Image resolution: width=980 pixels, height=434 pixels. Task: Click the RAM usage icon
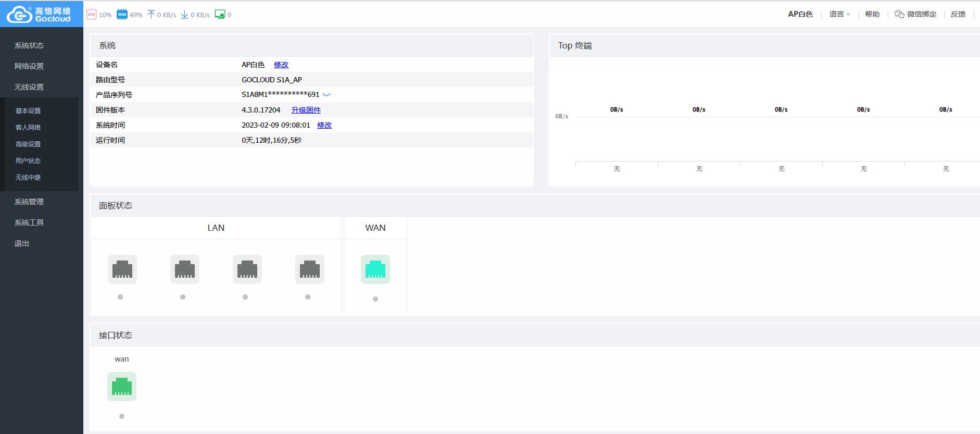tap(122, 15)
